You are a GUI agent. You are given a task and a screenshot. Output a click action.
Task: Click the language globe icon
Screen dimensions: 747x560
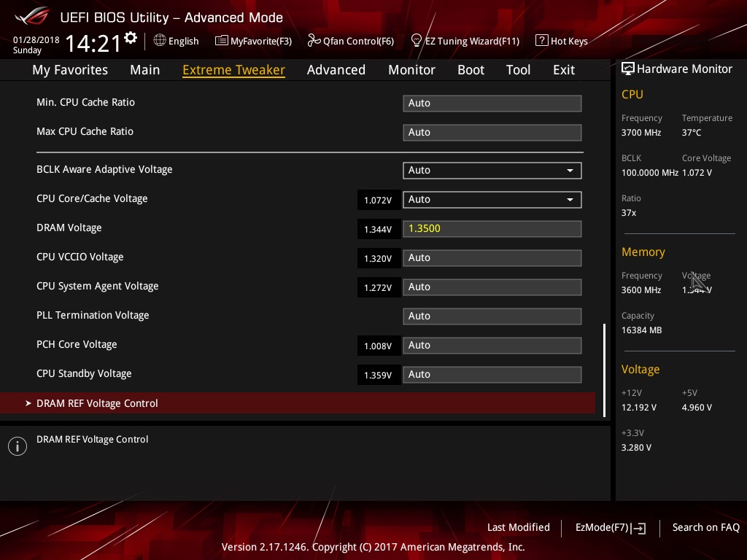[x=160, y=41]
